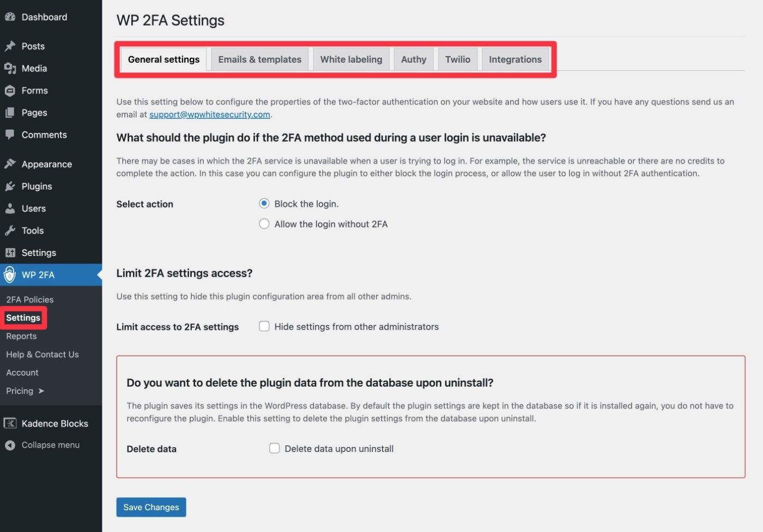Open the Tools menu label

click(33, 230)
